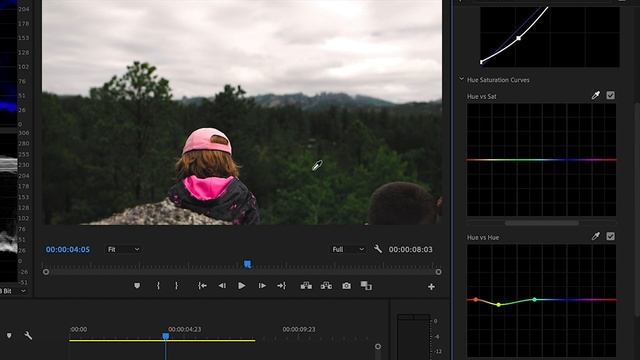Open the Fit zoom level dropdown
This screenshot has height=360, width=640.
[x=124, y=249]
